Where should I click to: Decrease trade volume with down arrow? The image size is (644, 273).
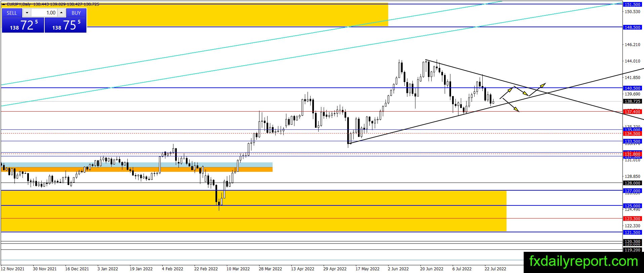click(27, 13)
